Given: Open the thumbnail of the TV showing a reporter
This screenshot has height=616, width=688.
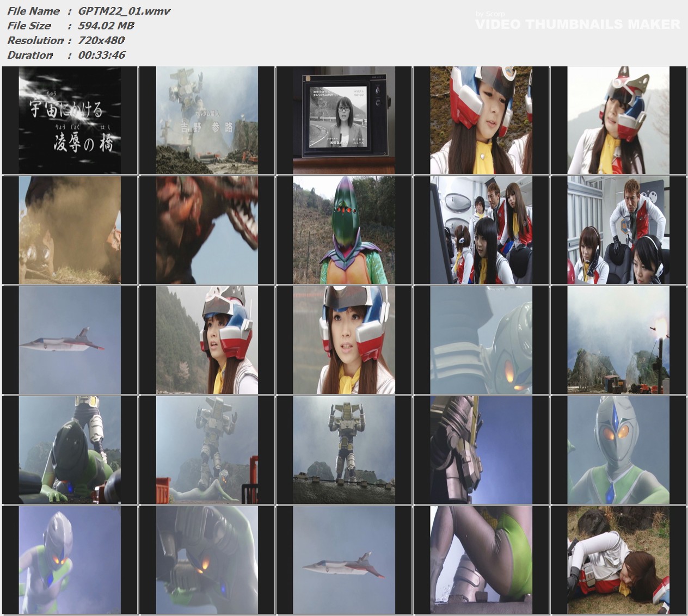Looking at the screenshot, I should [344, 120].
